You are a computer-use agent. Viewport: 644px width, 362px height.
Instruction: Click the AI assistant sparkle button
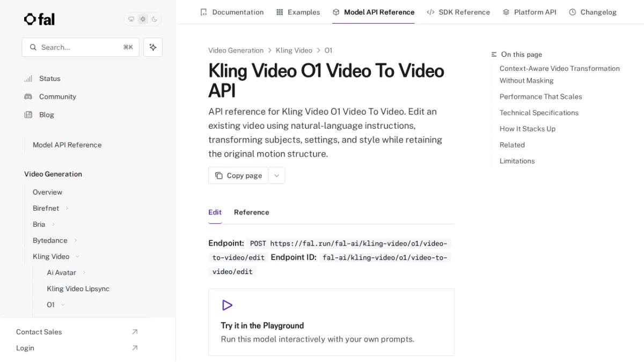[x=153, y=47]
